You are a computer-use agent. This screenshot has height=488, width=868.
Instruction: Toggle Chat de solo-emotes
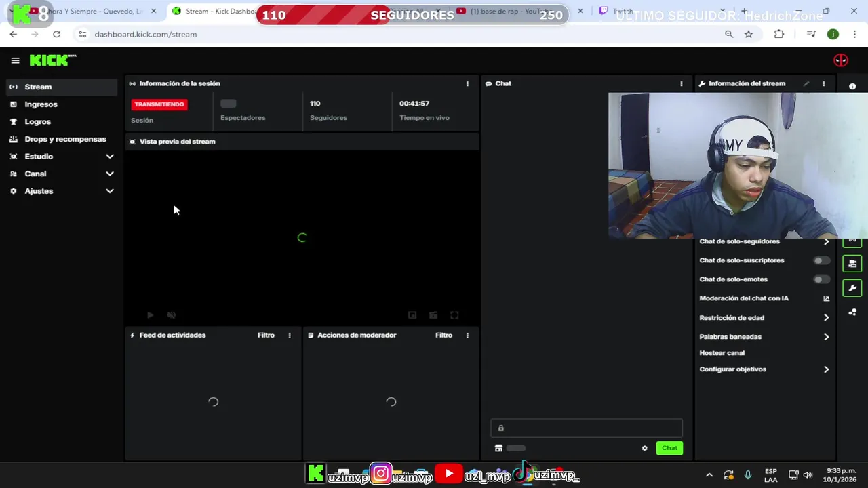coord(821,279)
